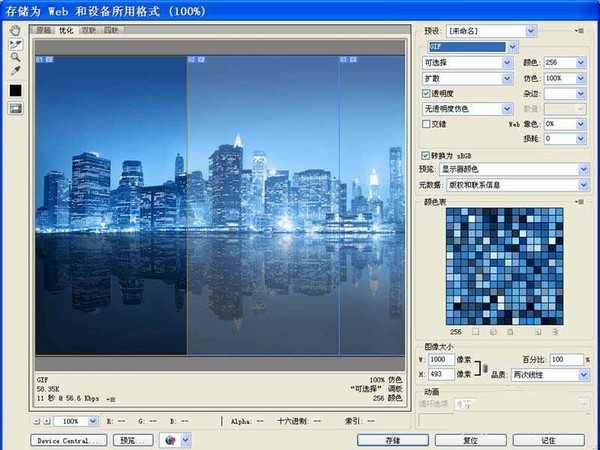Enable the 交错 (Interlaced) checkbox
This screenshot has width=600, height=450.
point(427,124)
